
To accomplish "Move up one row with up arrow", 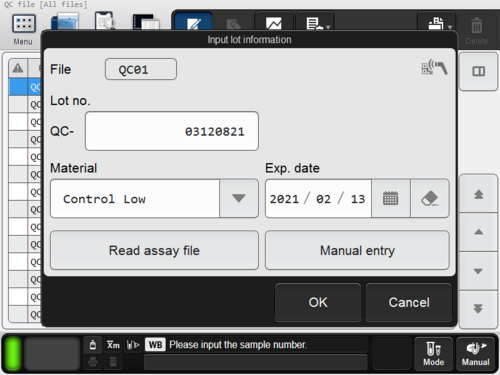I will (478, 232).
